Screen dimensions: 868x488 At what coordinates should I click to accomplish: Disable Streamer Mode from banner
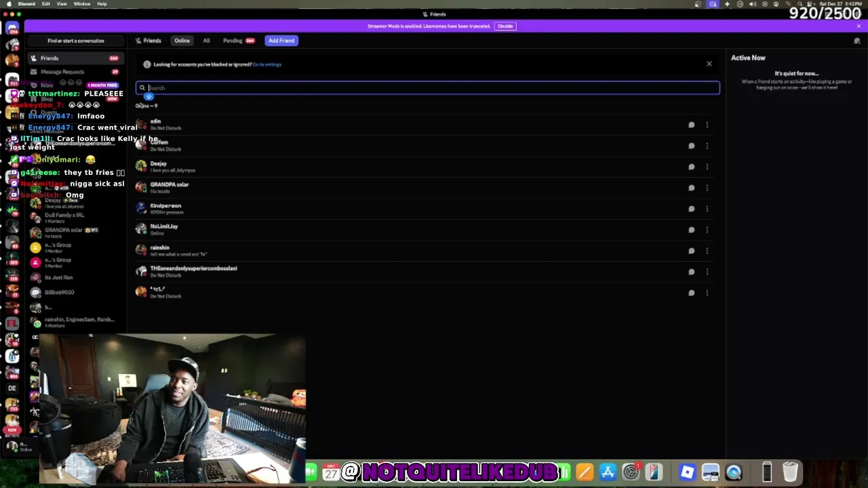(505, 26)
